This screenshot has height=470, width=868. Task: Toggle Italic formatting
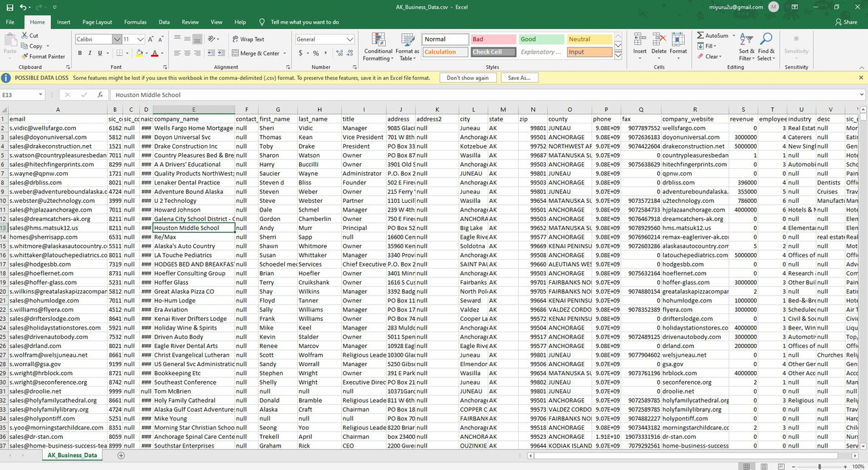(x=90, y=53)
